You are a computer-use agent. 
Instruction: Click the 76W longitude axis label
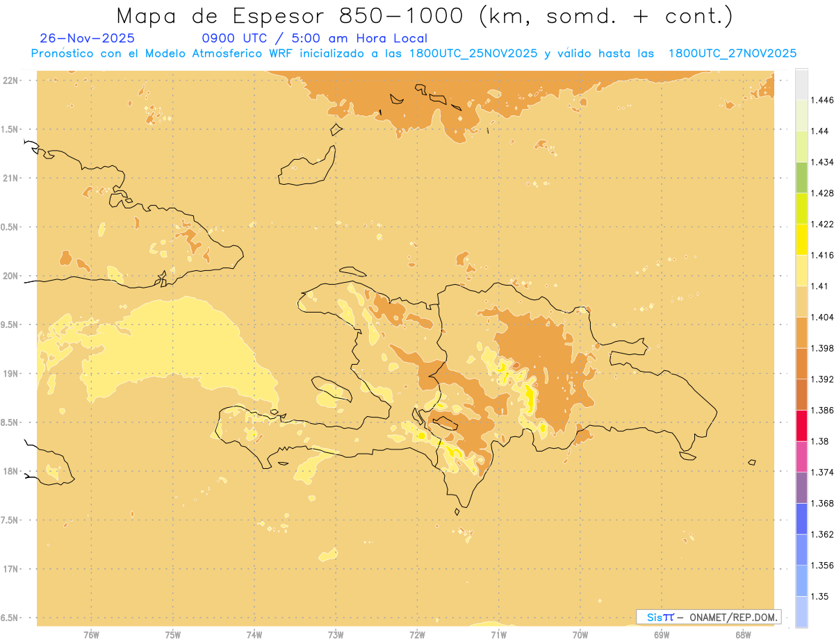click(x=91, y=635)
